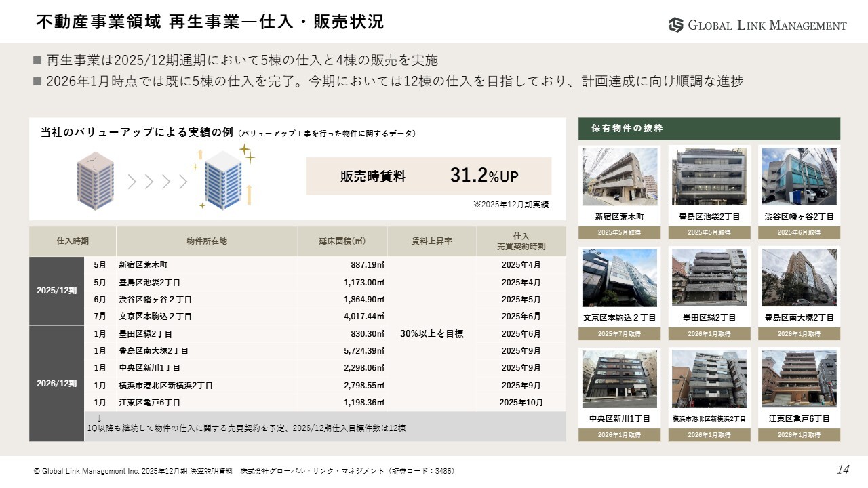Select the 2025/12期 row group cell
The height and width of the screenshot is (488, 868).
[x=56, y=291]
